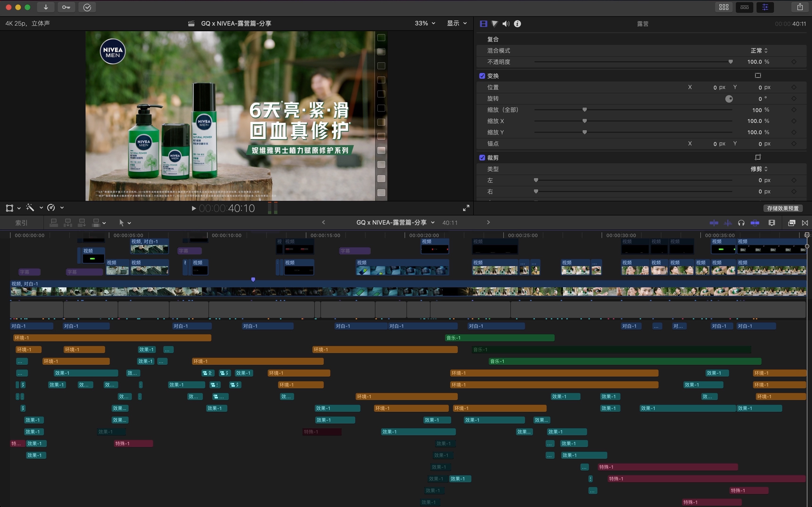The image size is (812, 507).
Task: Open the keyword editor key icon
Action: pos(66,7)
